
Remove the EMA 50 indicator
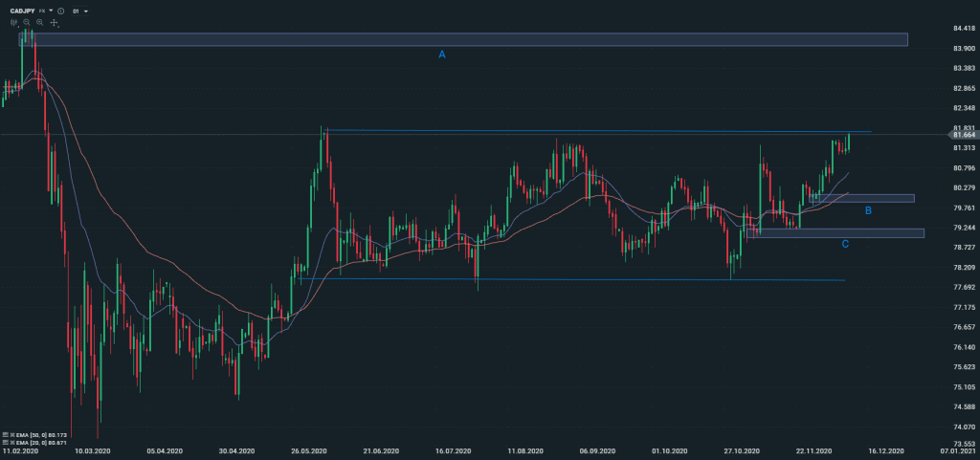click(x=12, y=434)
